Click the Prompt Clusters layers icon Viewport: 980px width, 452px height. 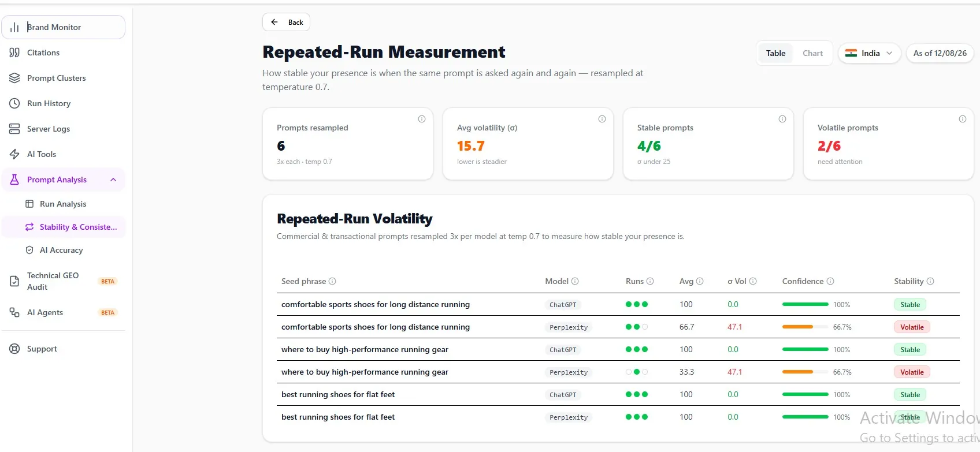14,78
